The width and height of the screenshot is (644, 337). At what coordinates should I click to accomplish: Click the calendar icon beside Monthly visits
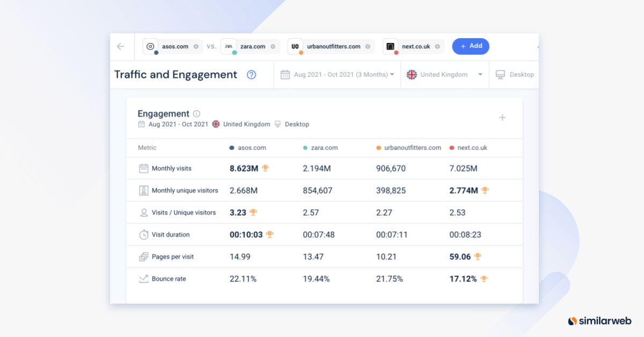(x=143, y=168)
